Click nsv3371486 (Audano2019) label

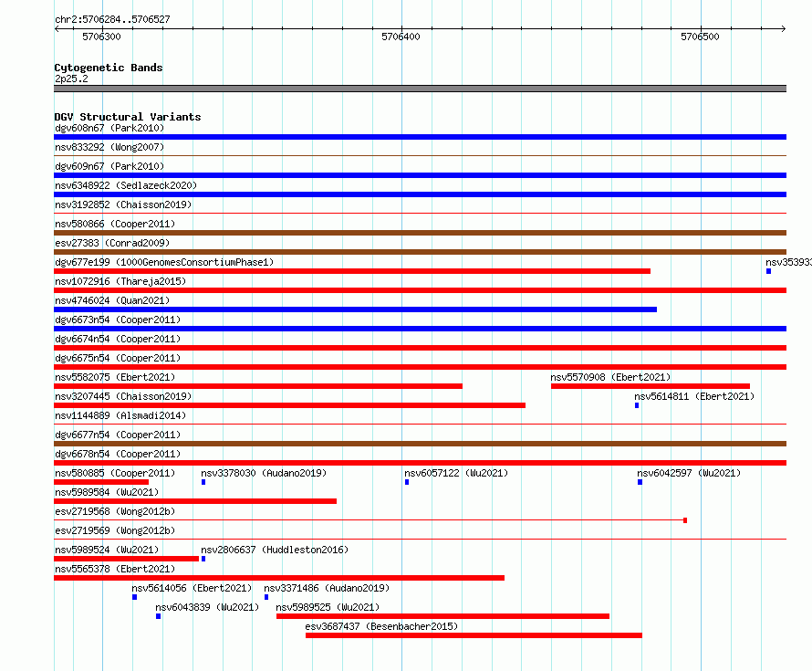(x=327, y=588)
